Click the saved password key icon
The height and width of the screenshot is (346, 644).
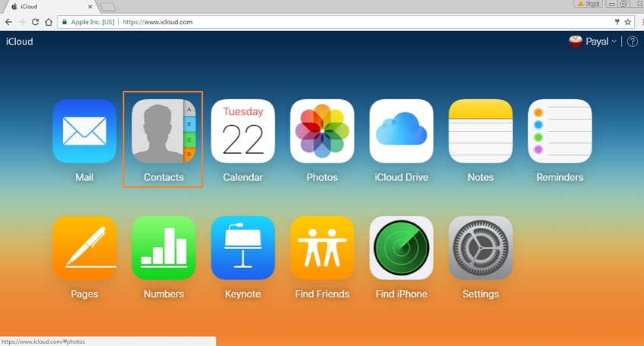click(x=617, y=22)
